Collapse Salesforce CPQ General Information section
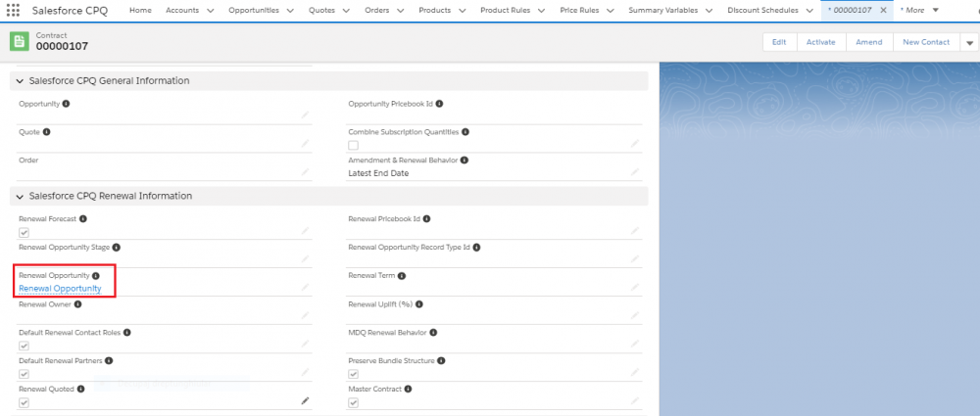Image resolution: width=980 pixels, height=416 pixels. [21, 81]
